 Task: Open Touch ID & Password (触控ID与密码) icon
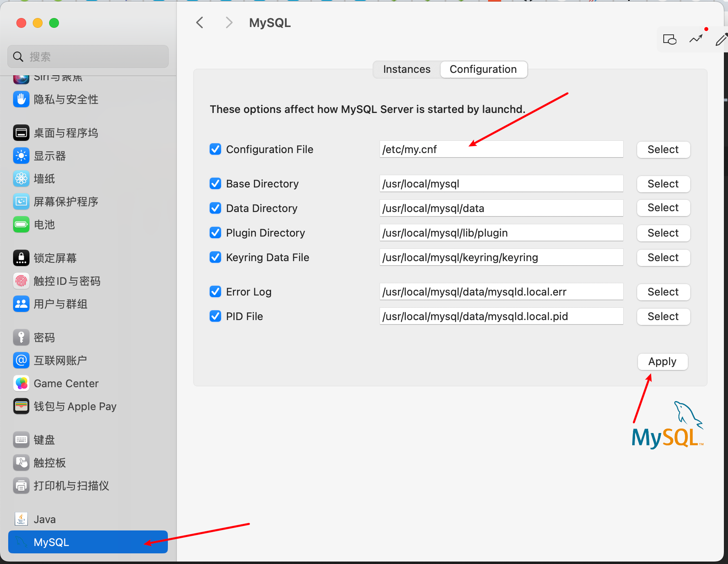[21, 281]
